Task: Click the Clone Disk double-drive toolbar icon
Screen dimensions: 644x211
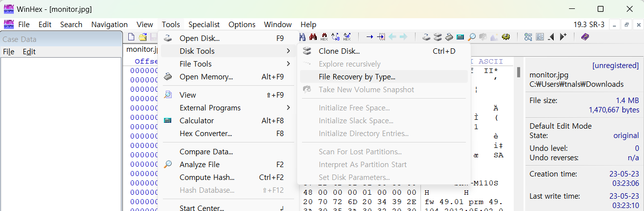Action: pyautogui.click(x=438, y=37)
